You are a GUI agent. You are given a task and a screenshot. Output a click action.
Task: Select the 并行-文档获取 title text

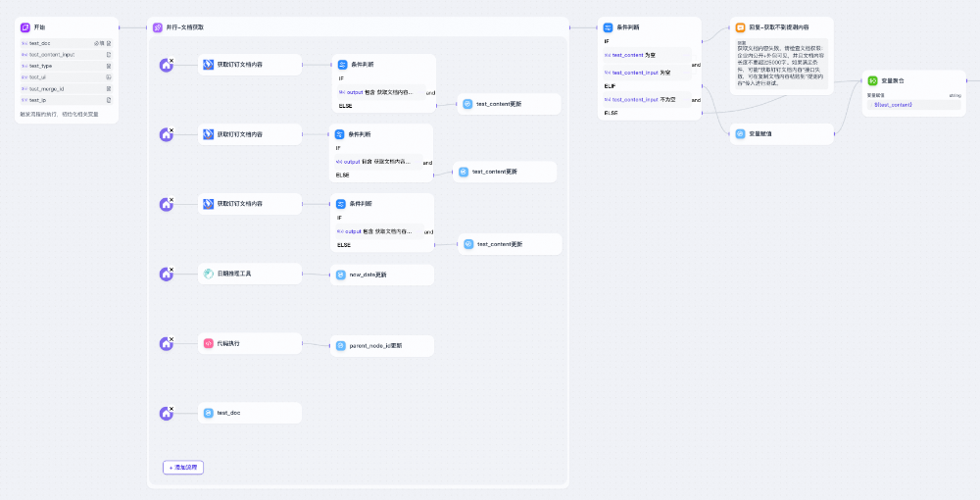[185, 27]
